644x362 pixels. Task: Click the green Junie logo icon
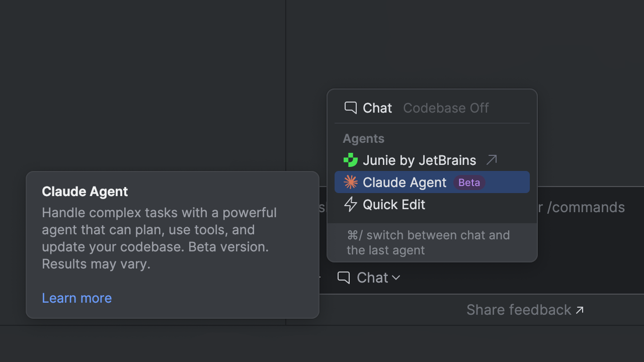pyautogui.click(x=350, y=160)
